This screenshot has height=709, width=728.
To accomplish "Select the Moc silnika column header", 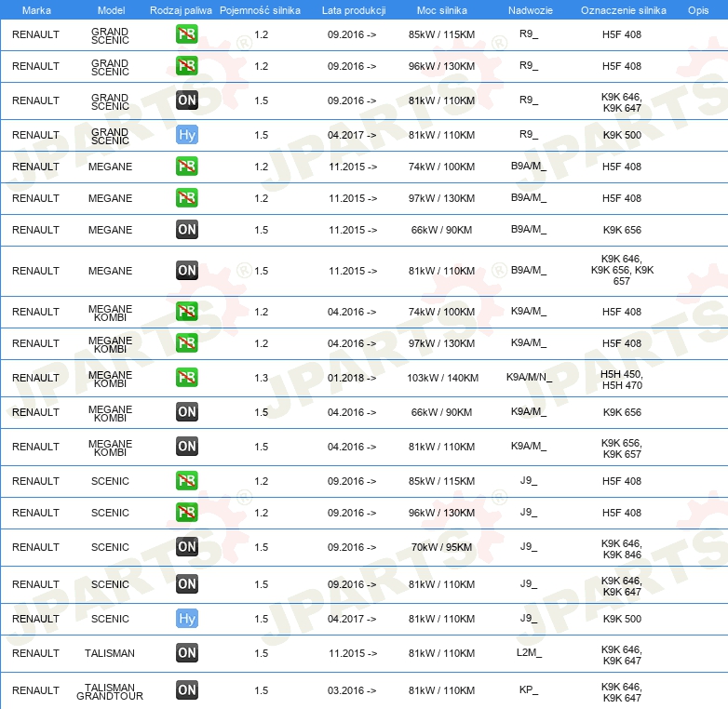I will click(x=442, y=10).
